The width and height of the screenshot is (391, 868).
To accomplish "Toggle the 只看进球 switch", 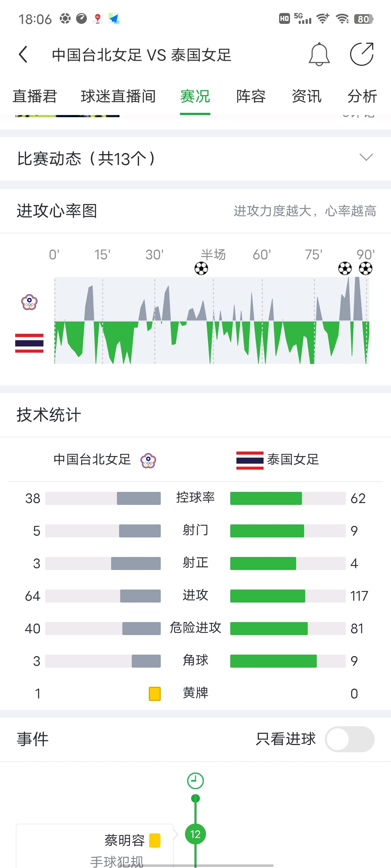I will [x=350, y=739].
